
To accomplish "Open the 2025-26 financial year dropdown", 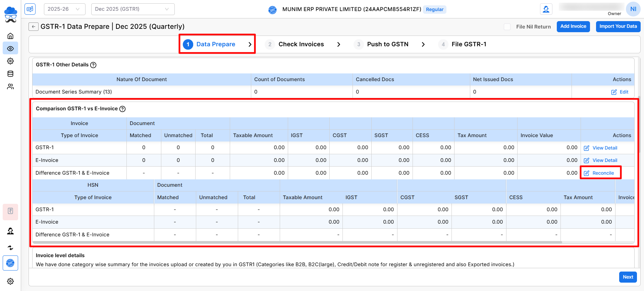I will click(x=64, y=9).
